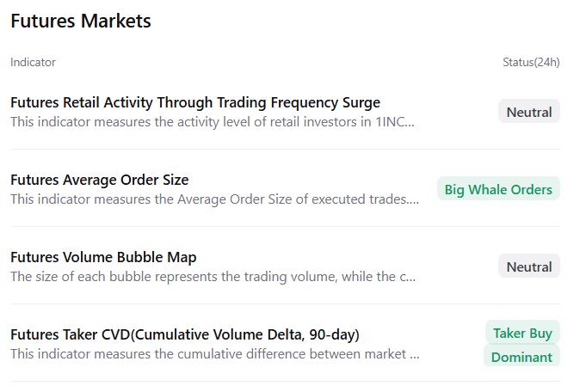Click the Taker Buy status badge
This screenshot has width=580, height=392.
(522, 333)
